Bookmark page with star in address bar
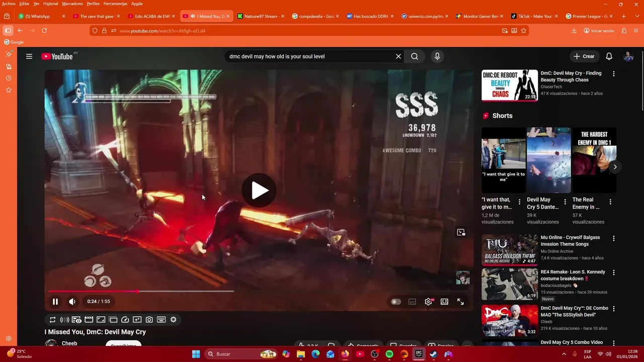The height and width of the screenshot is (362, 644). point(523,31)
